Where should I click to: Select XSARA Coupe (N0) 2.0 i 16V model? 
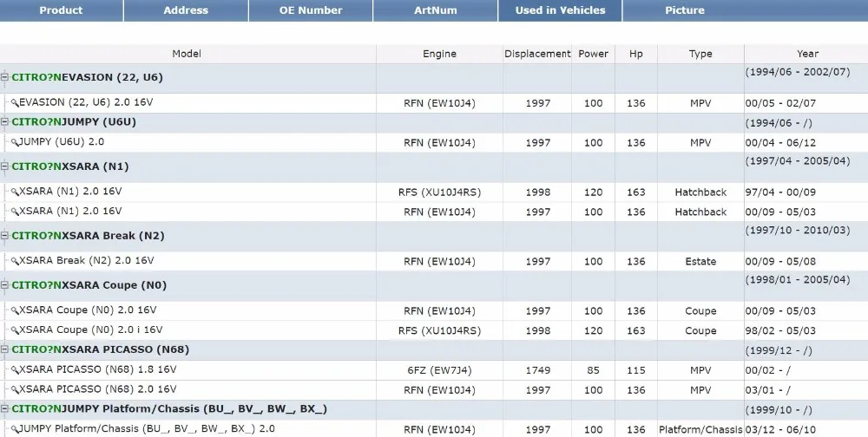(x=91, y=329)
